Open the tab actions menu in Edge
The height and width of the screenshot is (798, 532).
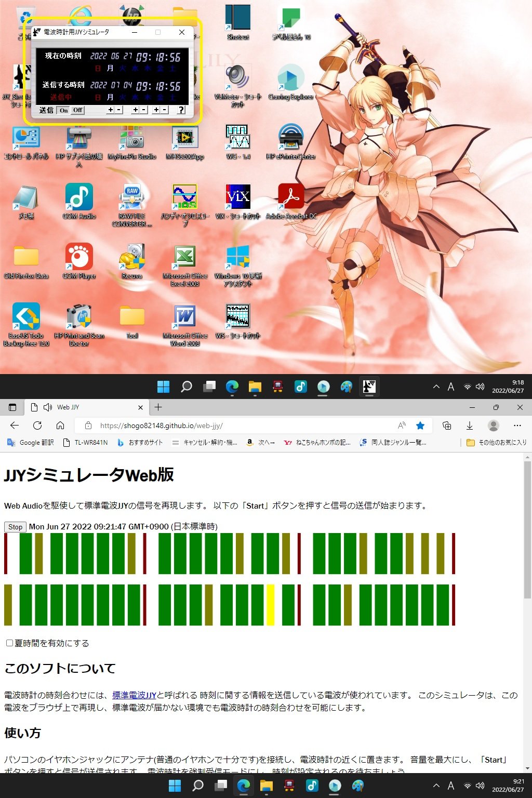[x=12, y=407]
